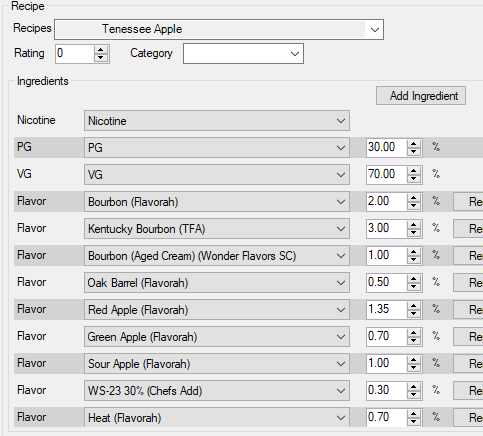Screen dimensions: 483x436
Task: Click Oak Barrel percentage field showing 0.50
Action: pyautogui.click(x=387, y=282)
